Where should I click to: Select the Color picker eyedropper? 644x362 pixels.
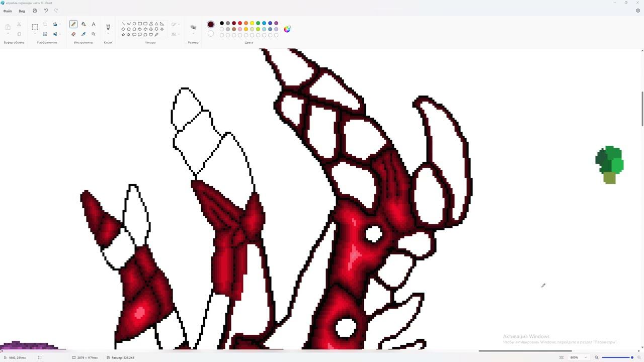pos(84,34)
